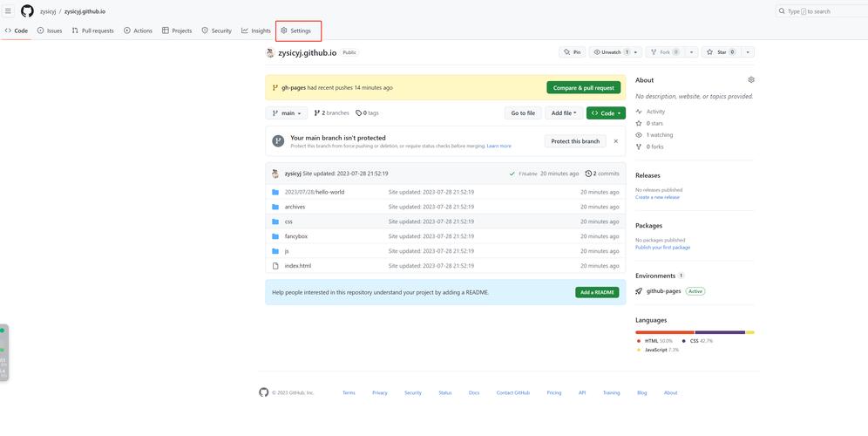The height and width of the screenshot is (436, 868).
Task: Open the Pull requests tab
Action: coord(93,31)
